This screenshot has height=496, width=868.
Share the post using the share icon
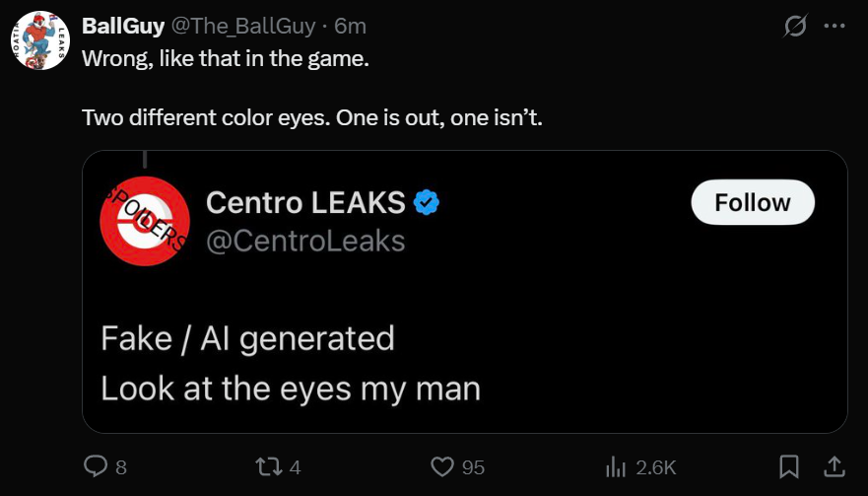click(833, 465)
